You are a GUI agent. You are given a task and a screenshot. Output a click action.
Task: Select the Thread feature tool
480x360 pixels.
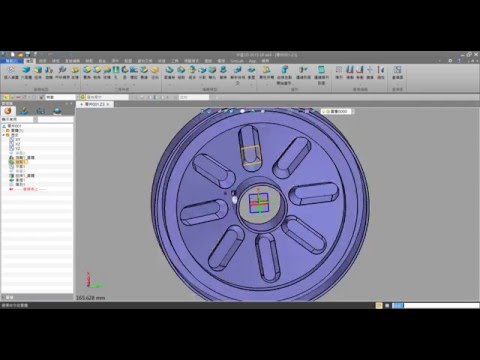[134, 72]
